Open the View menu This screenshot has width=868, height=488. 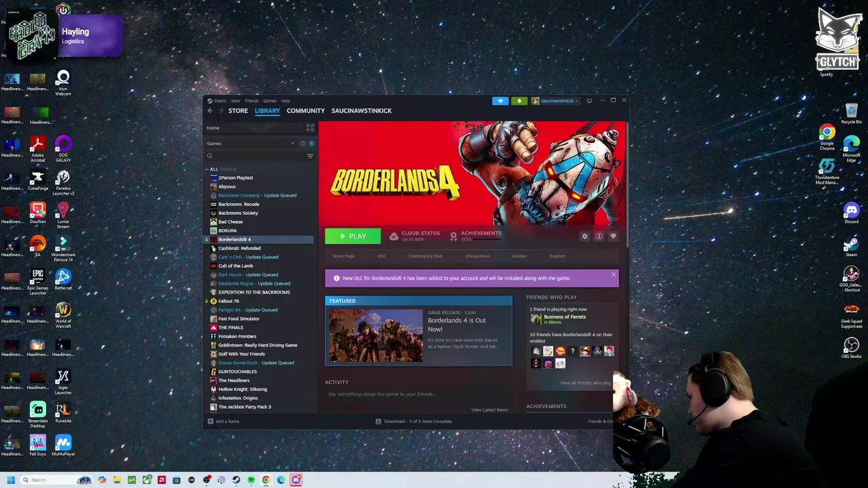coord(235,101)
